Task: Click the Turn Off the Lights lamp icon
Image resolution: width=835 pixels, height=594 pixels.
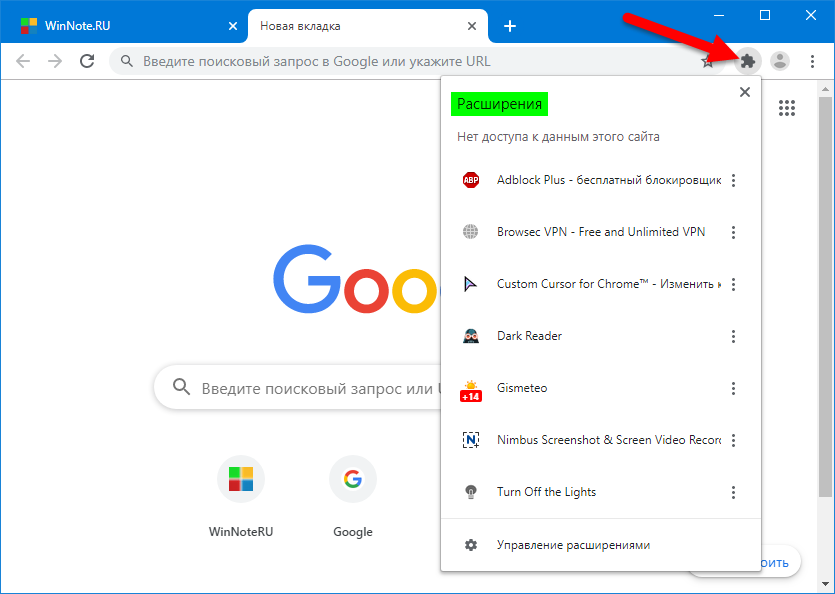Action: click(x=471, y=492)
